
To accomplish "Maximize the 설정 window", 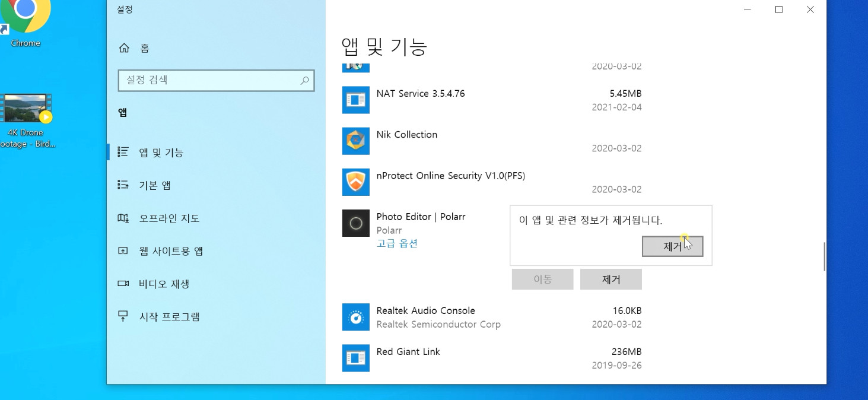I will [779, 9].
